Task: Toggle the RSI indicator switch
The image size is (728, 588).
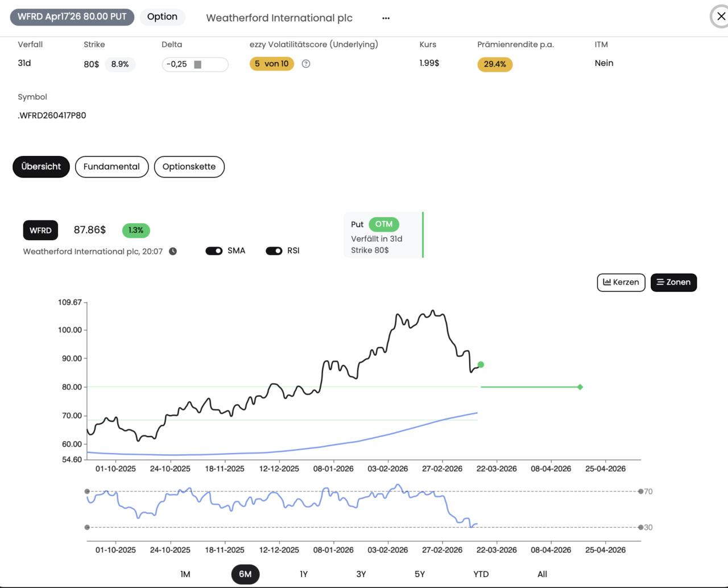Action: [x=274, y=251]
